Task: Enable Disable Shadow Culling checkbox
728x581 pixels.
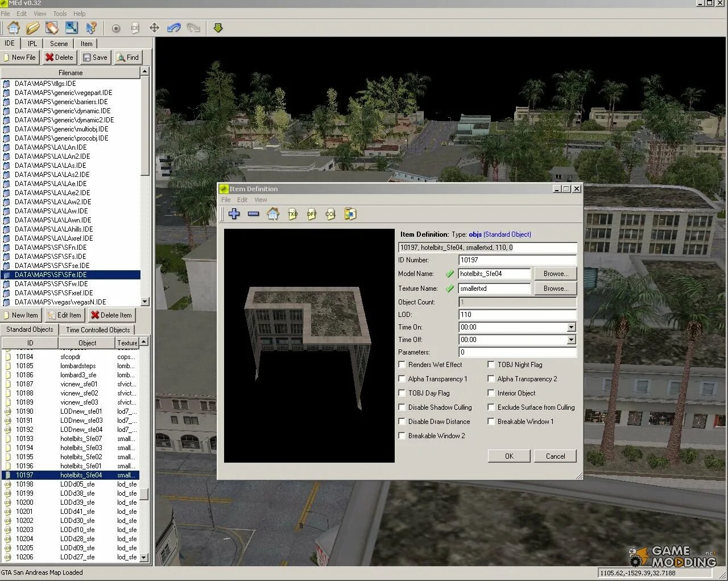Action: [x=402, y=407]
